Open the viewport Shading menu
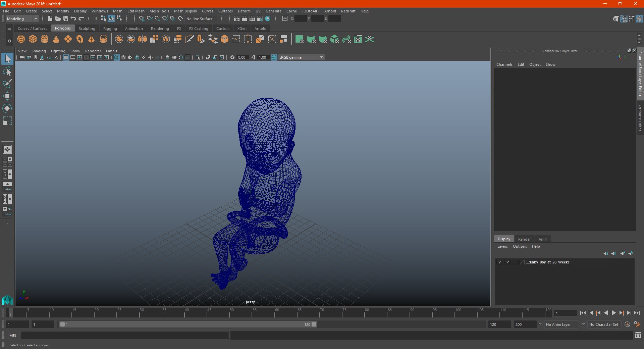Viewport: 644px width, 349px height. [39, 51]
